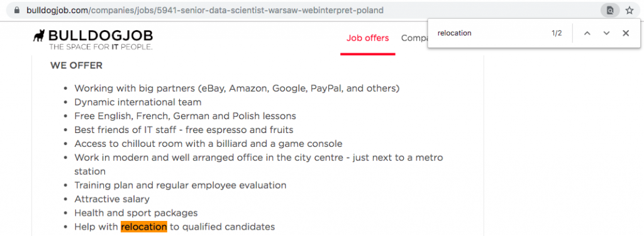Click the highlighted 'relocation' word
Viewport: 644px width, 236px height.
tap(144, 227)
